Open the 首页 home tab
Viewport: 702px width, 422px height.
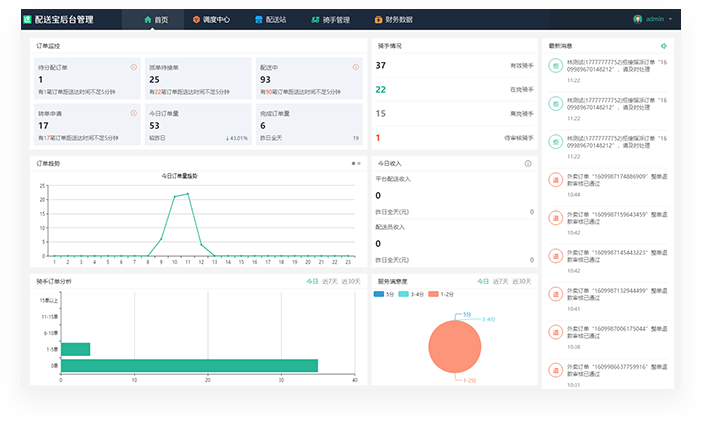pos(155,19)
